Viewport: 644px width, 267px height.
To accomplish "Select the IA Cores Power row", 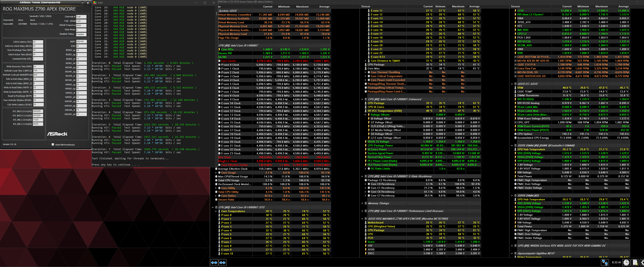I will coord(423,149).
